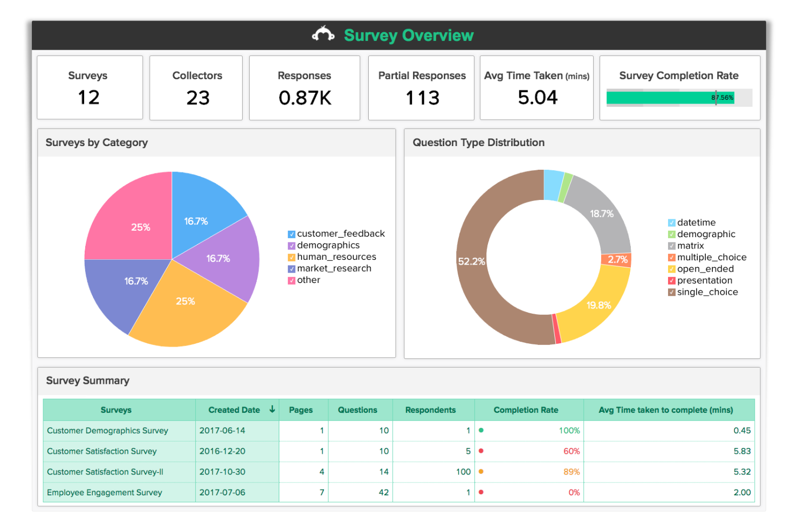Click the SurveyMonkey logo icon in the header

(x=323, y=33)
